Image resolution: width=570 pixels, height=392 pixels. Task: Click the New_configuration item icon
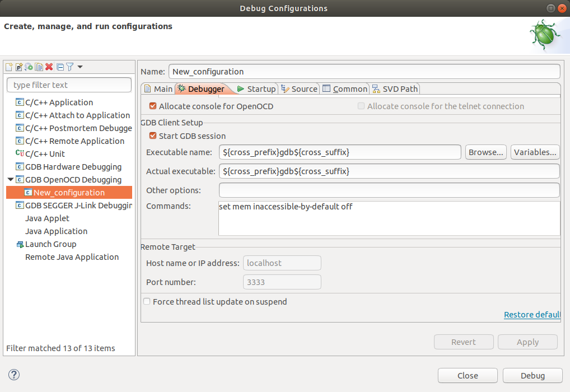pos(28,193)
